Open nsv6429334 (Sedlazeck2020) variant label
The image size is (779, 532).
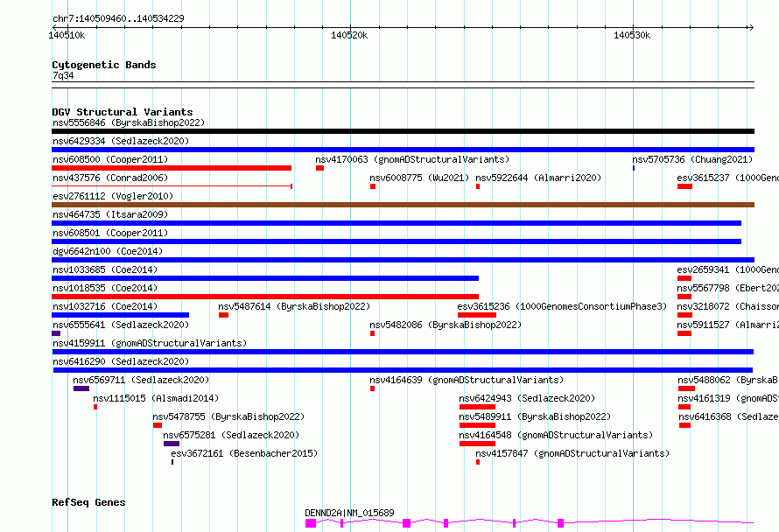121,141
